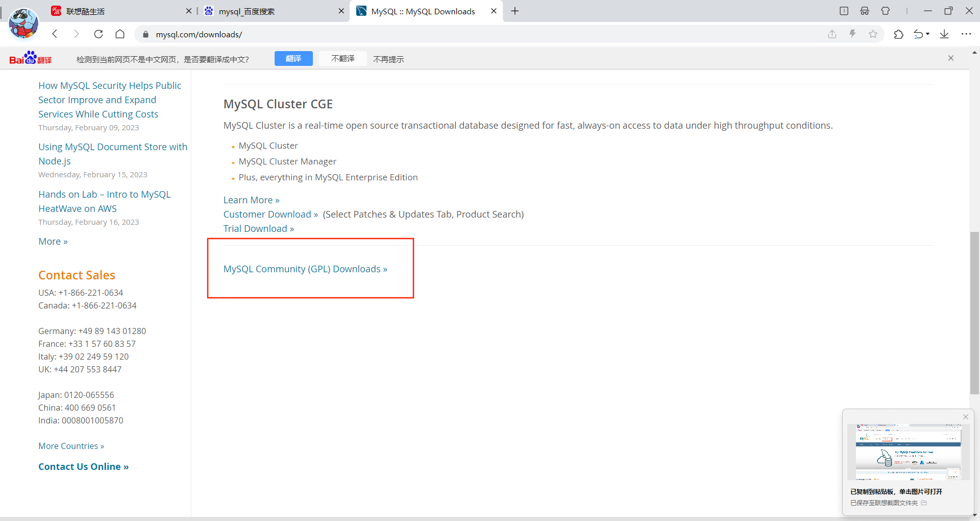
Task: Click the lightning speed mode icon
Action: pos(852,34)
